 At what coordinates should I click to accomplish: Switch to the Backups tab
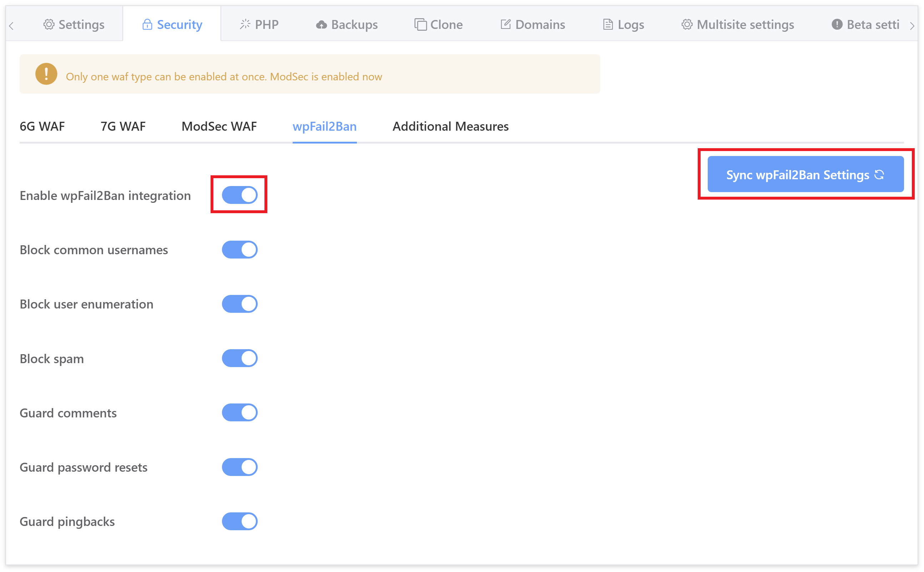point(347,25)
